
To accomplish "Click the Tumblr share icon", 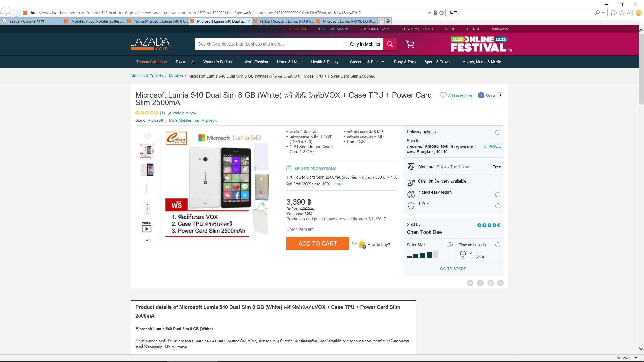I will pos(500,283).
